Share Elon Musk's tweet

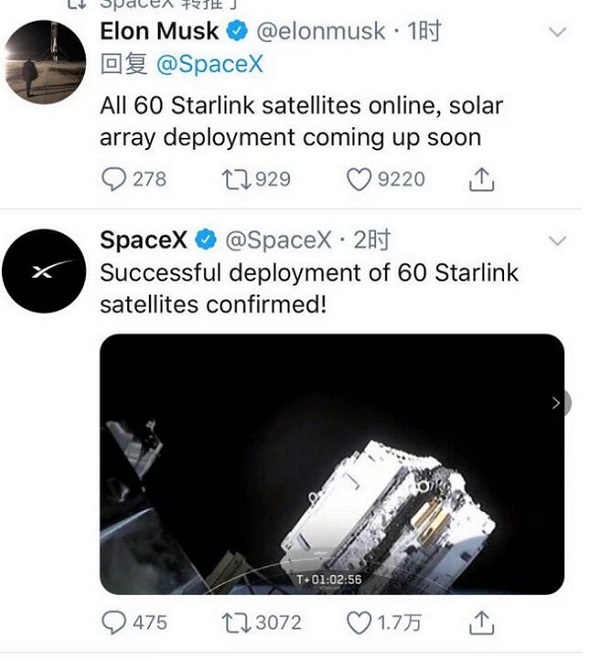coord(482,179)
